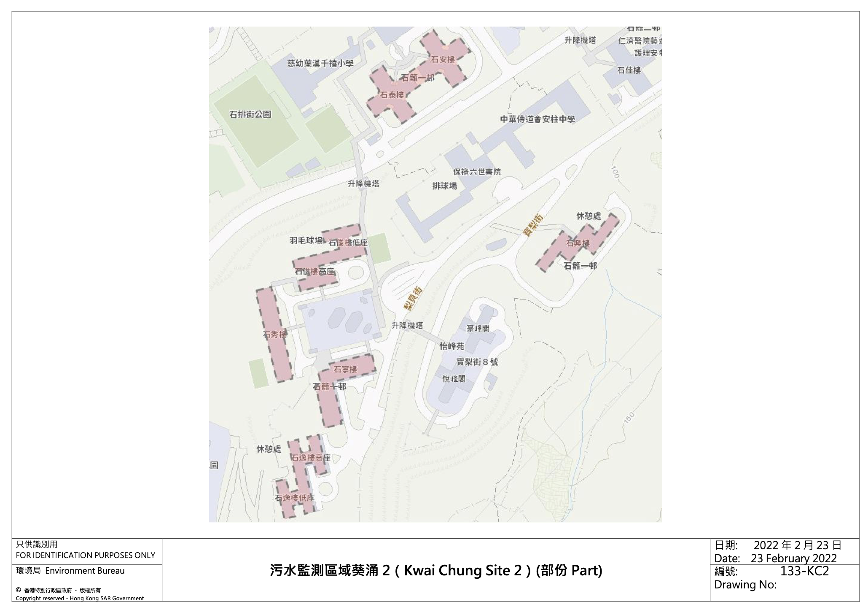Click the 石泰樓 building outline
The width and height of the screenshot is (868, 615).
click(x=393, y=96)
